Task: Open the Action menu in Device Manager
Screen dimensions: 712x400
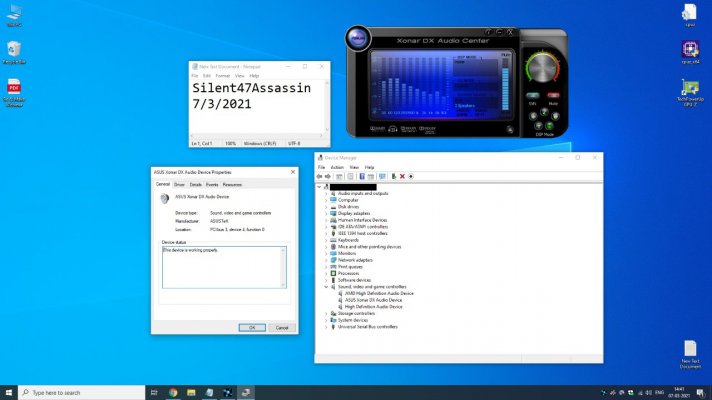Action: click(337, 168)
